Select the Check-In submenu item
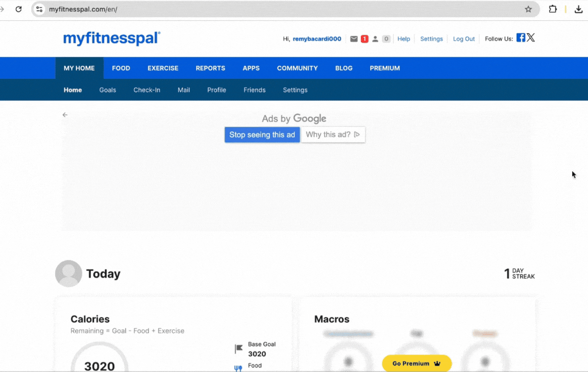 pos(146,90)
